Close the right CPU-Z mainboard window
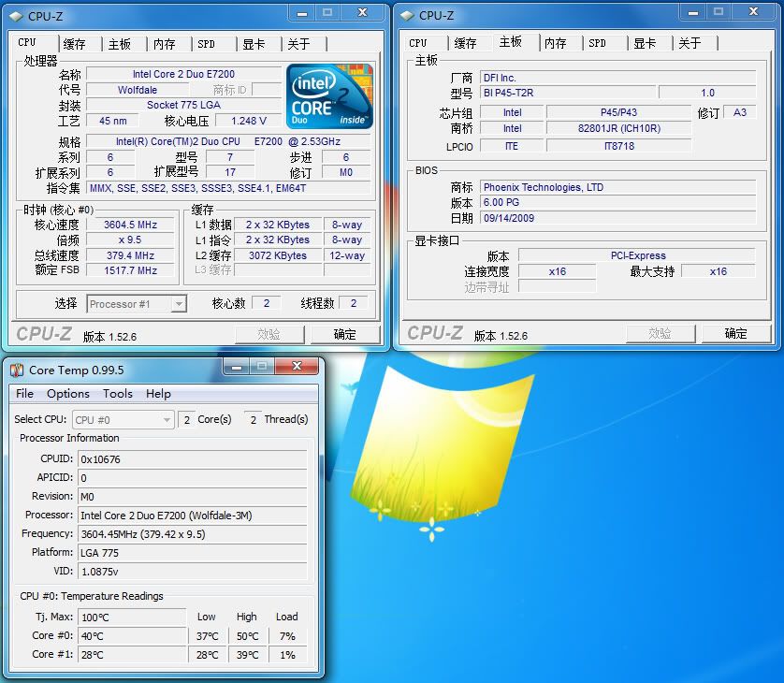784x683 pixels. pyautogui.click(x=753, y=12)
